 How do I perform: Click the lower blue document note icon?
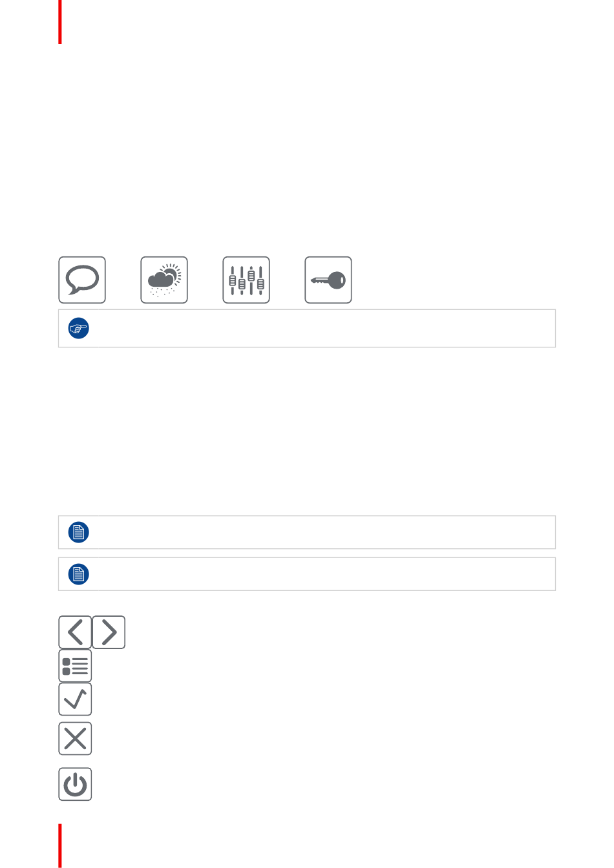(79, 574)
